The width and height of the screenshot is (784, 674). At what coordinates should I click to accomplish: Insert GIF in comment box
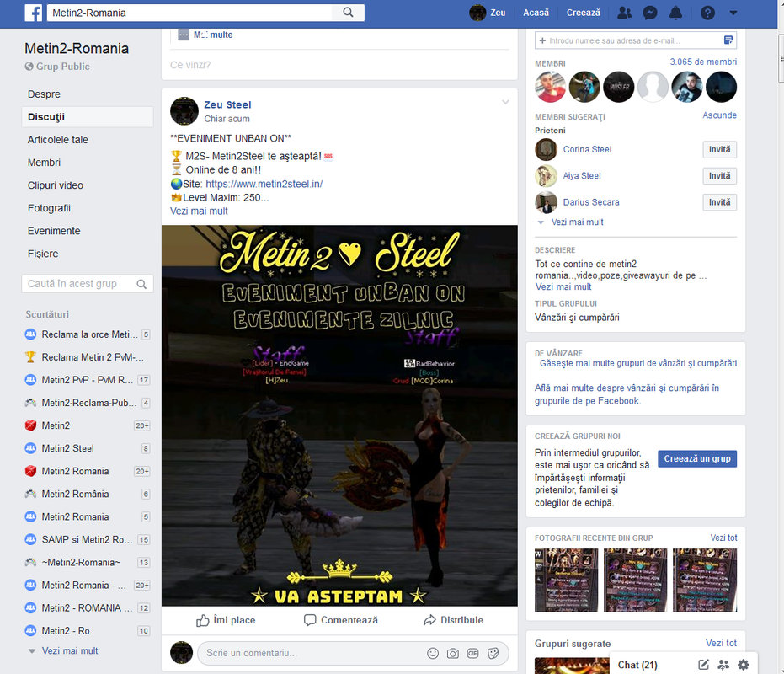coord(472,654)
